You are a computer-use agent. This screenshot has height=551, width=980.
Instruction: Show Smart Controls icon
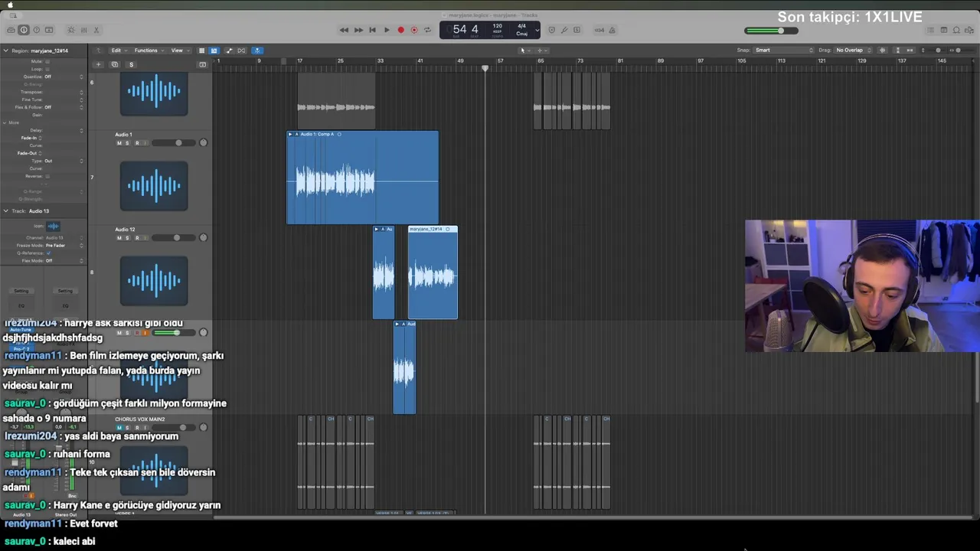pyautogui.click(x=71, y=30)
